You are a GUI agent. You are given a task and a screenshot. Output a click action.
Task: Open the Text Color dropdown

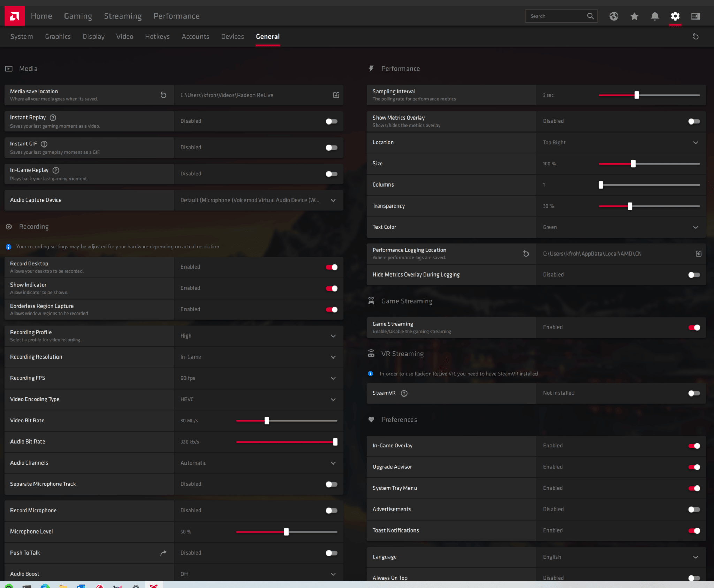696,227
